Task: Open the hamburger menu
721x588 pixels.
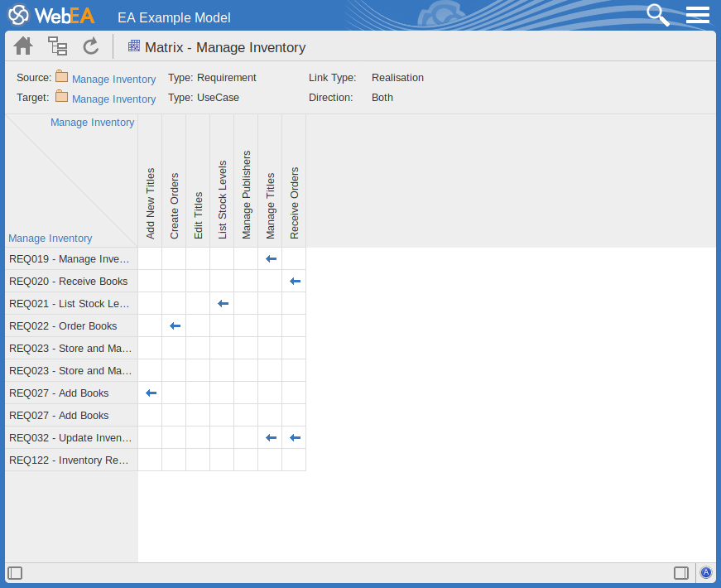Action: (698, 15)
